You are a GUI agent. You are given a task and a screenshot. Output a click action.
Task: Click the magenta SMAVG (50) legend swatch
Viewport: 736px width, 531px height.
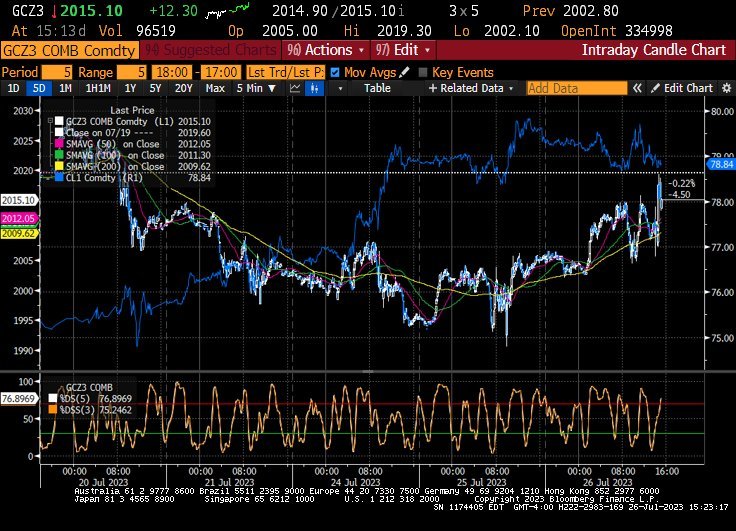(59, 143)
